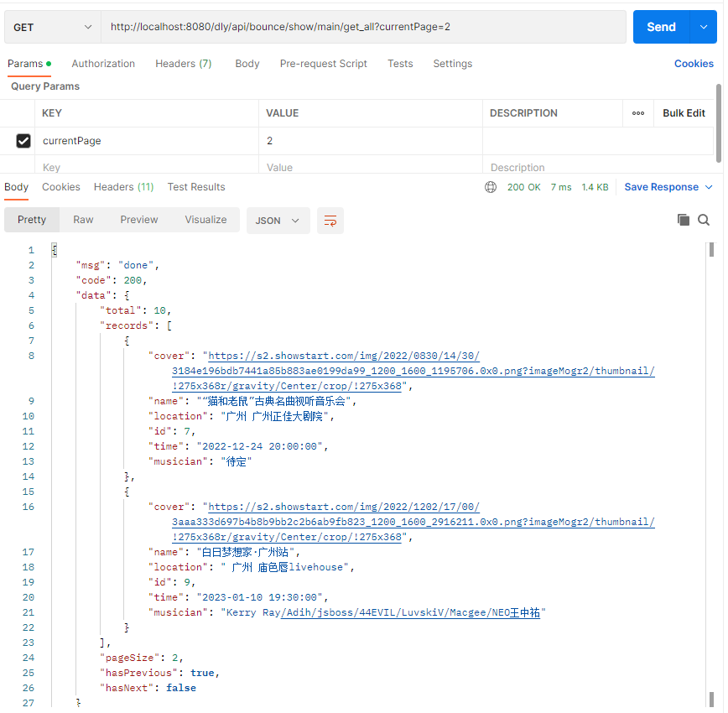Screen dimensions: 728x713
Task: Toggle the wrap lines icon
Action: click(x=330, y=221)
